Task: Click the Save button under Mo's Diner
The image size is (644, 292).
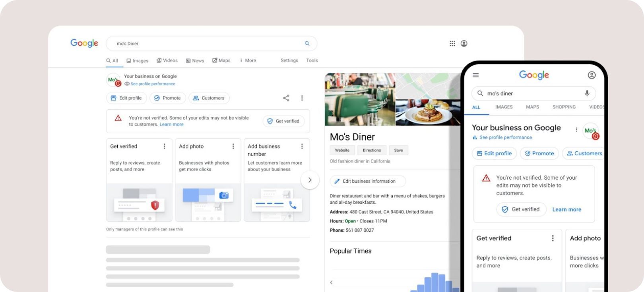Action: point(398,150)
